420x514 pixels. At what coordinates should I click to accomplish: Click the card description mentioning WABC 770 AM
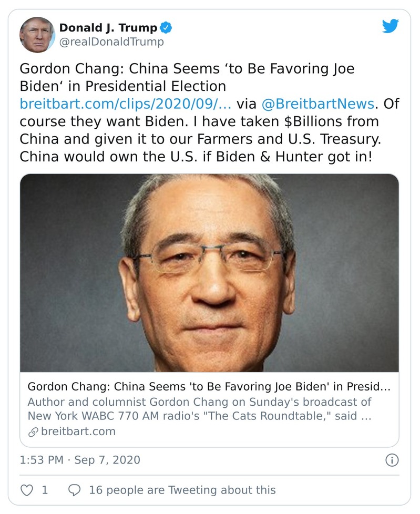[200, 409]
